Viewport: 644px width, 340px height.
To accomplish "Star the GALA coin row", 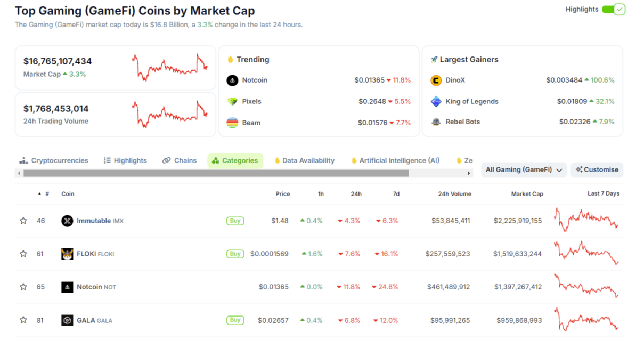I will [23, 320].
